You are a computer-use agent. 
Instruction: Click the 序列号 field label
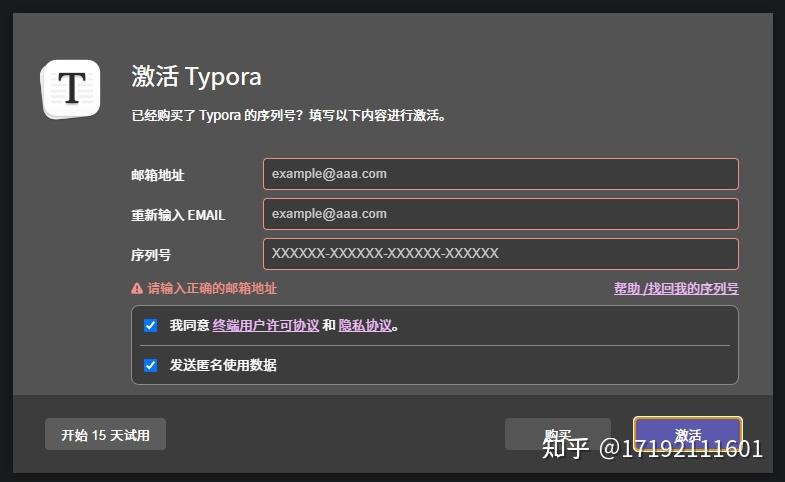(151, 255)
